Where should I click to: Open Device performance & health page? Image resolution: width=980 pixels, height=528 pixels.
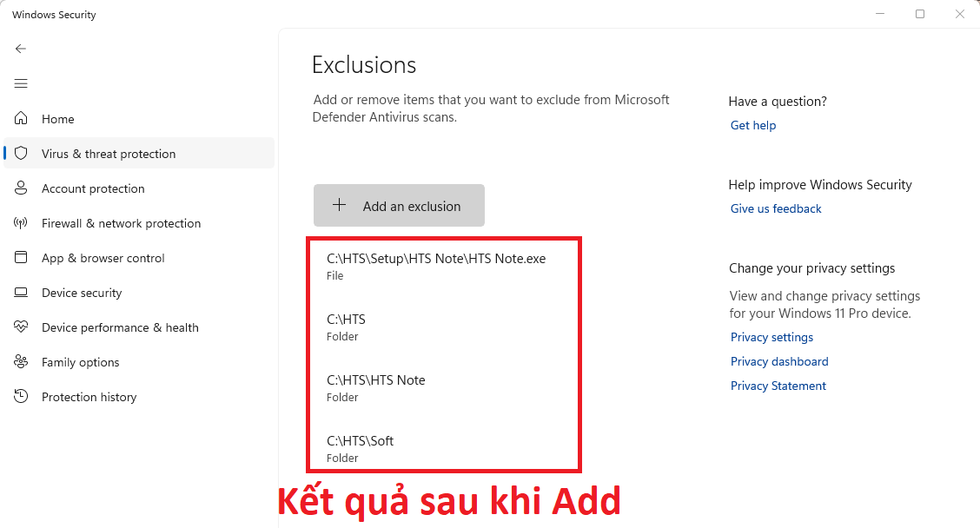(139, 327)
